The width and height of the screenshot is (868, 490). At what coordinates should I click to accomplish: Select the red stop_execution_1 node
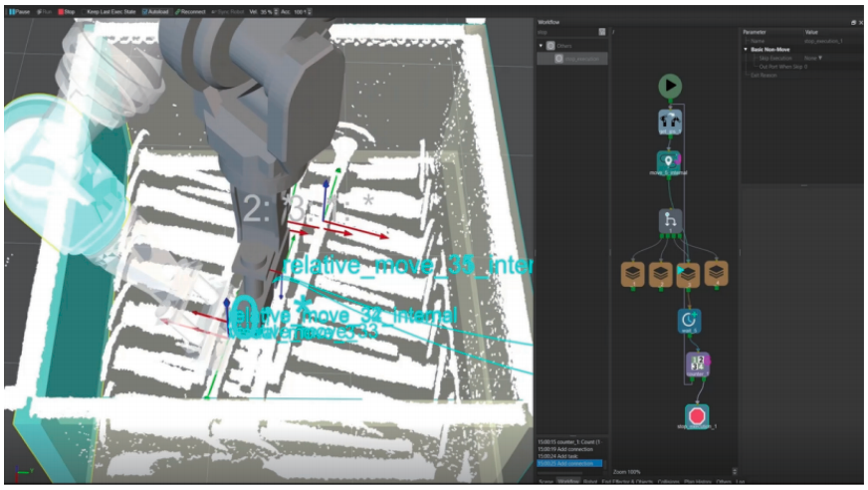click(x=697, y=416)
